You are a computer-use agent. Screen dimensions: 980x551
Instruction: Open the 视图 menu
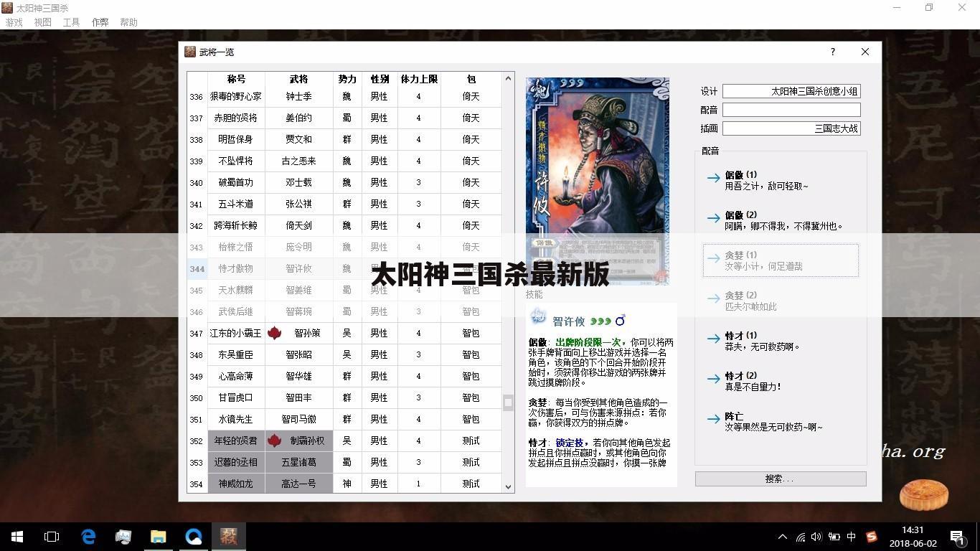pos(43,22)
